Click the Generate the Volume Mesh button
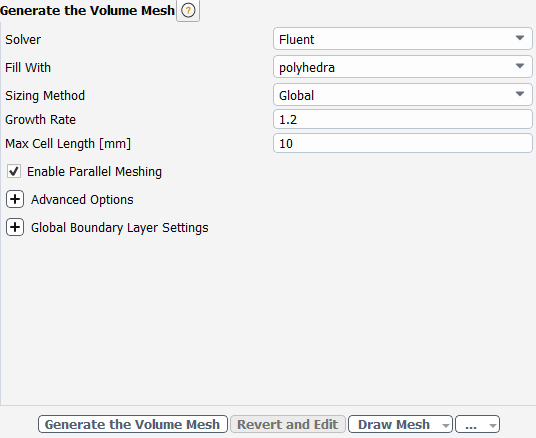The height and width of the screenshot is (438, 536). (133, 424)
